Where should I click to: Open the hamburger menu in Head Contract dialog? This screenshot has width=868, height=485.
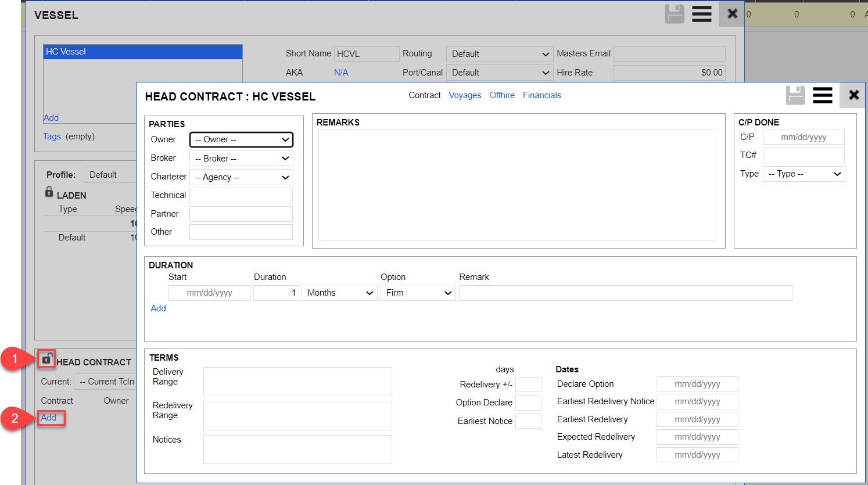[x=822, y=95]
